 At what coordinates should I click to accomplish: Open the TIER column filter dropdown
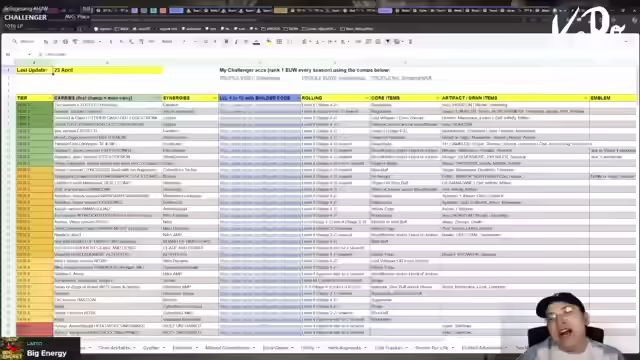pyautogui.click(x=50, y=98)
